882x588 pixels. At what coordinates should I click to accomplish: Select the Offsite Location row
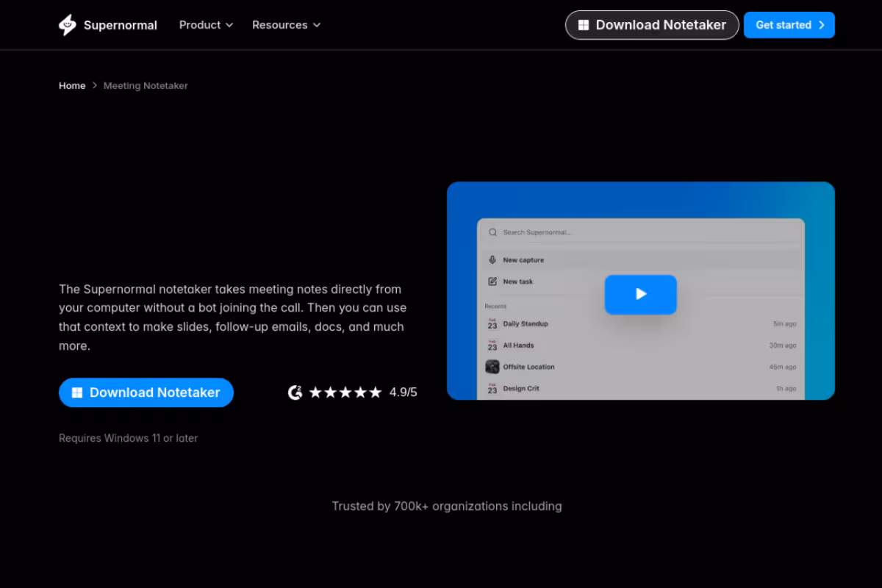[x=641, y=367]
